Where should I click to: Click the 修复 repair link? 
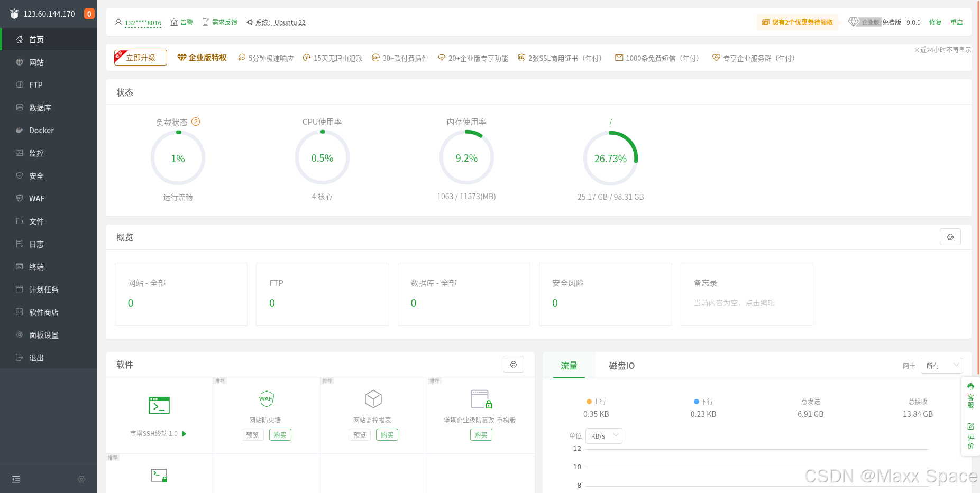(936, 22)
